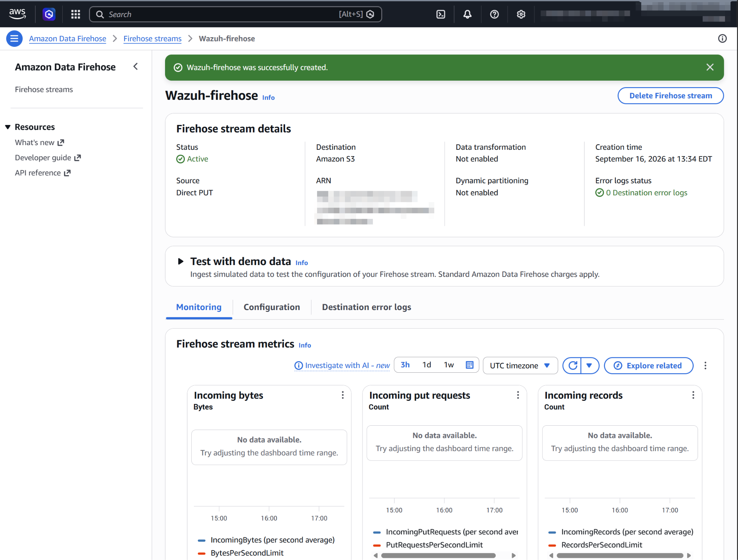
Task: Switch to the Configuration tab
Action: 272,307
